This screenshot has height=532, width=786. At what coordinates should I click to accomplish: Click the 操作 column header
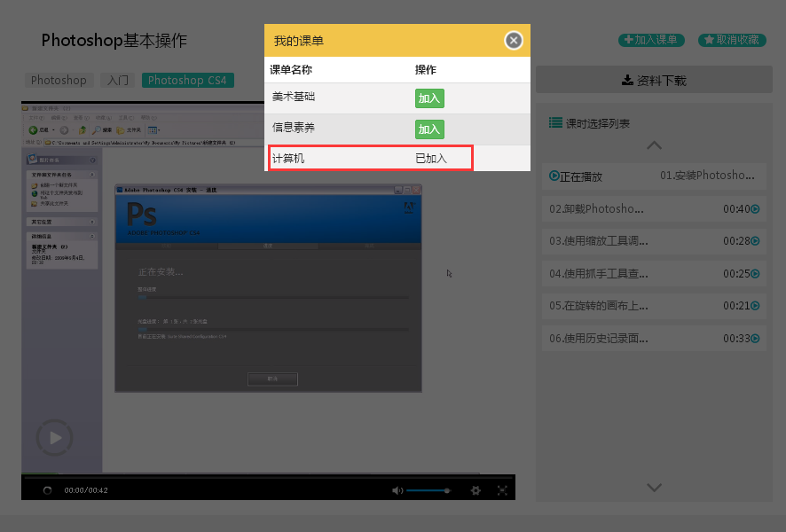(x=426, y=70)
